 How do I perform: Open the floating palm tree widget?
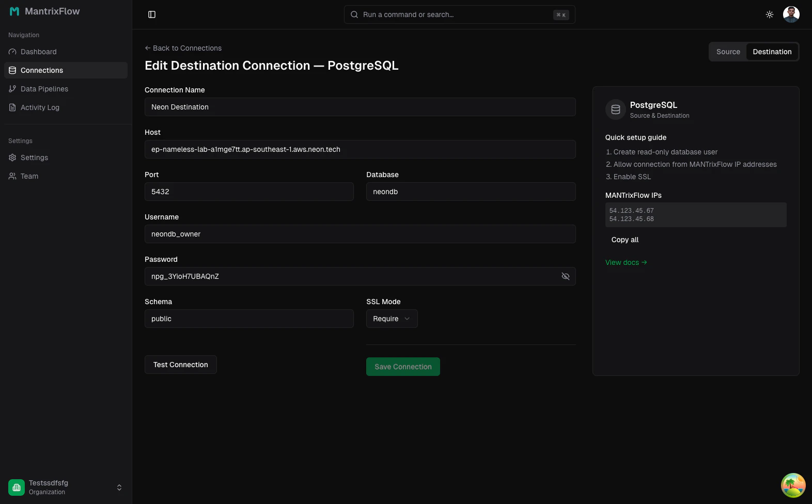[x=793, y=485]
